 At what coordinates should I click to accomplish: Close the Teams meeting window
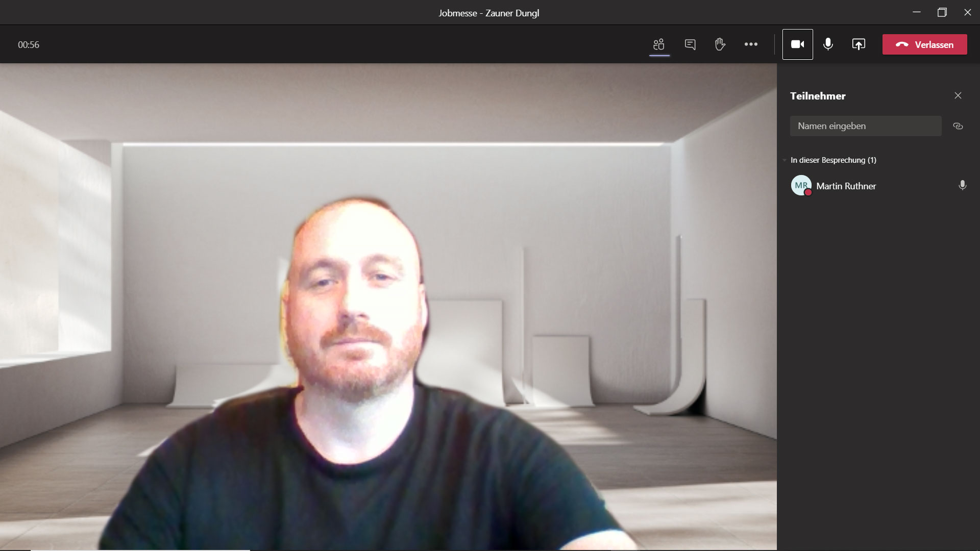point(967,12)
